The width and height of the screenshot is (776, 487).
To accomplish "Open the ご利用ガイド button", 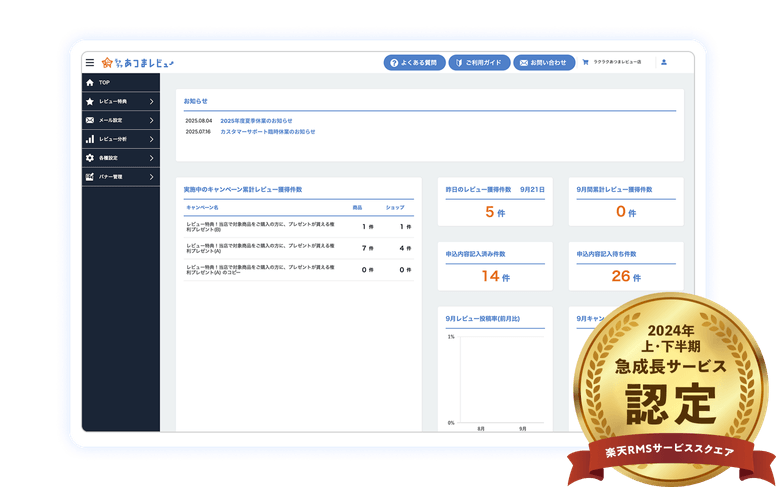I will (480, 63).
